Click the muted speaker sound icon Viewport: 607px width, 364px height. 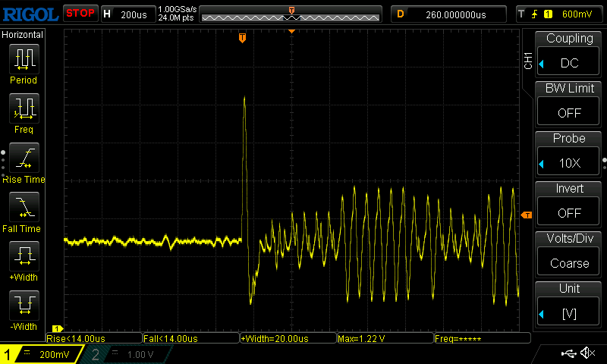point(587,353)
